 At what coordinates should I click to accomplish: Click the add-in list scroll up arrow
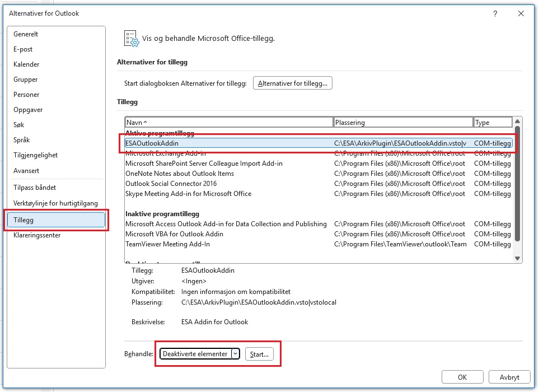[x=517, y=122]
